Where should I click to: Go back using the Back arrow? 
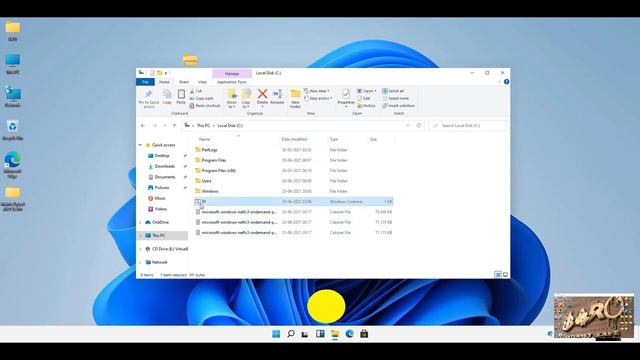point(143,126)
